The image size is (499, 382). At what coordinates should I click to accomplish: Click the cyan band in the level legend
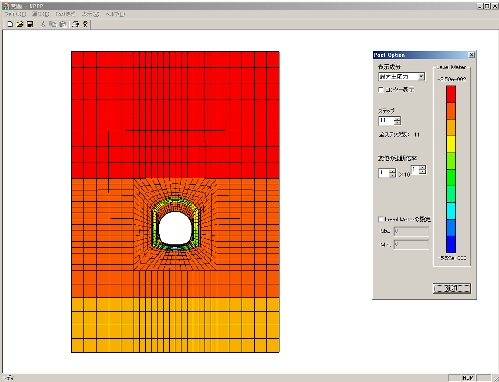451,211
